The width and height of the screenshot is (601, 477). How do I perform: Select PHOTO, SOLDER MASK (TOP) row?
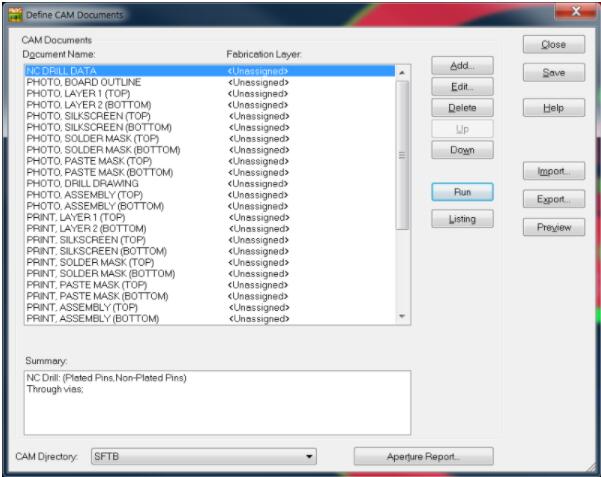coord(210,138)
